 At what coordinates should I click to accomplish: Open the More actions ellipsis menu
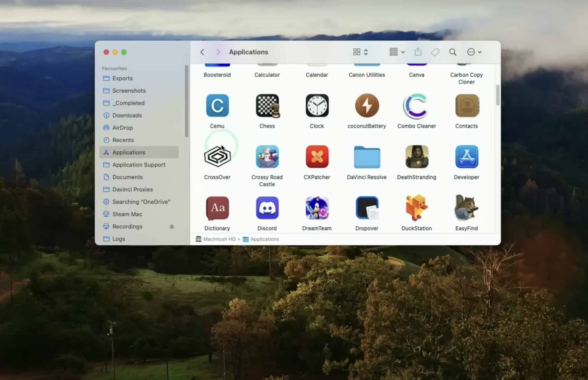coord(474,52)
